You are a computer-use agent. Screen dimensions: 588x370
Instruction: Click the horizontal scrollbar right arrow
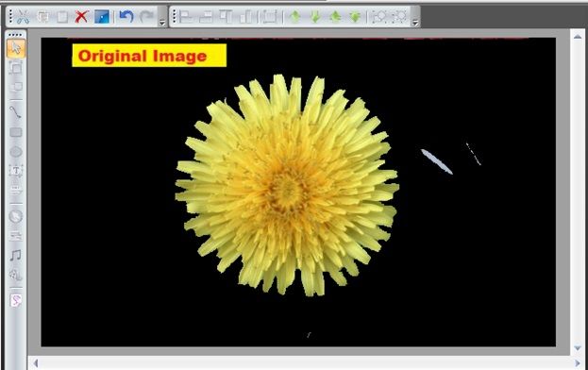click(x=578, y=362)
